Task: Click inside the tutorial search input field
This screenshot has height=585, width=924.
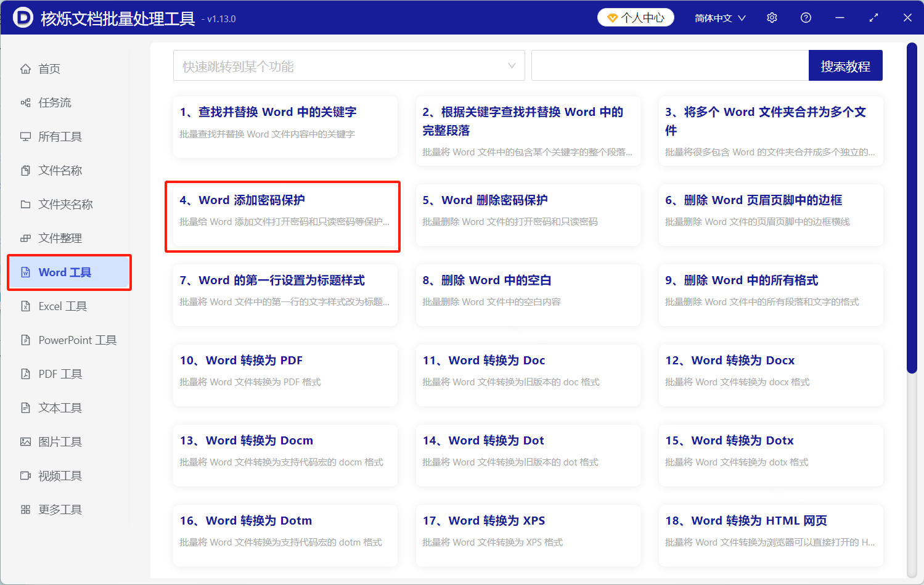Action: click(x=669, y=65)
